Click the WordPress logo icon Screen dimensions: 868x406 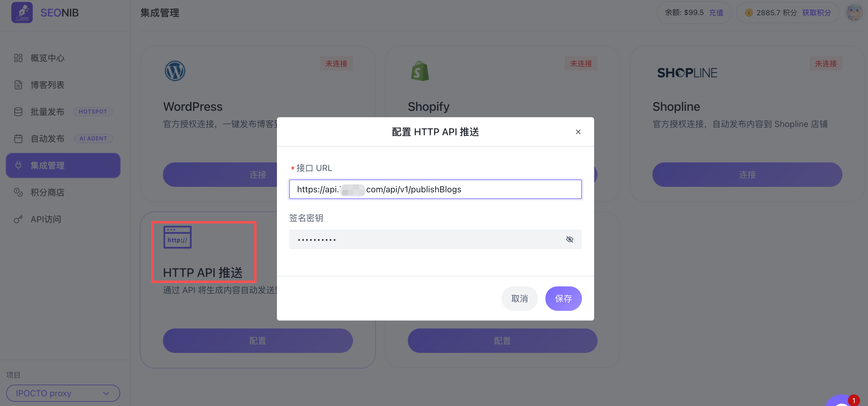click(x=175, y=71)
